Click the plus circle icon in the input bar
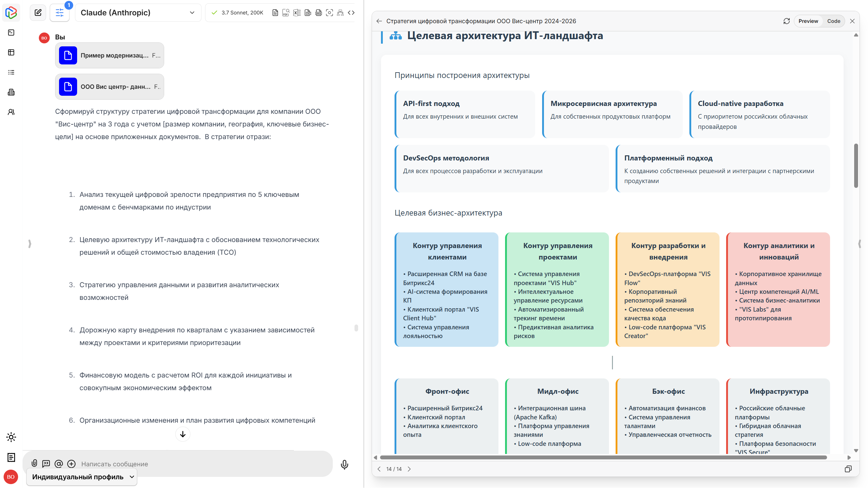 (x=71, y=464)
